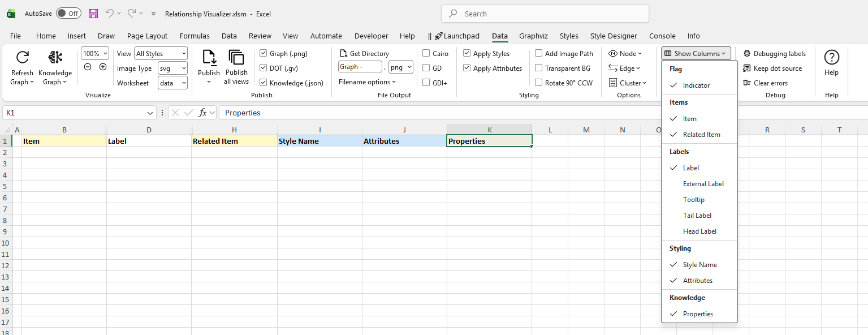Click the insert function fx icon
Screen dimensions: 868x335
(x=202, y=113)
